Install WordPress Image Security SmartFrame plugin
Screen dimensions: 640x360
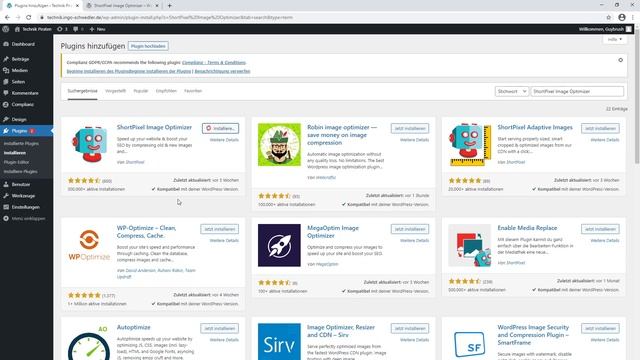point(600,328)
